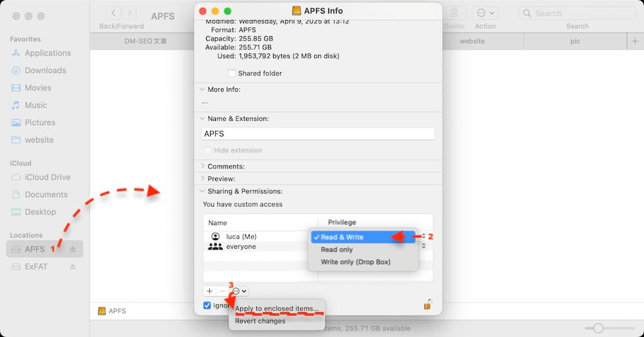Switch to website Finder tab
This screenshot has width=644, height=337.
click(472, 41)
